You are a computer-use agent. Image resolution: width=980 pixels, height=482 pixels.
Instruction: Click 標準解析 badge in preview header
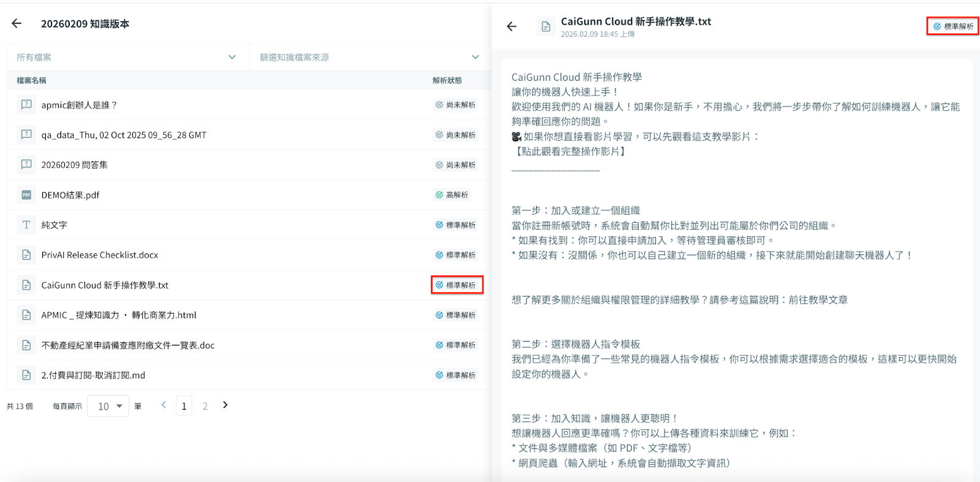click(953, 26)
